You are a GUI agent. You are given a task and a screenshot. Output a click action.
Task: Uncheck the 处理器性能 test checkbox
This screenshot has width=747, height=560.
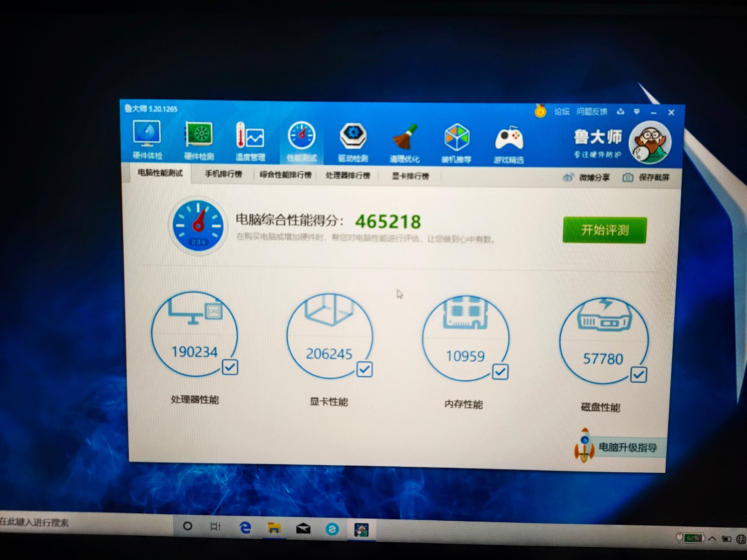[230, 367]
